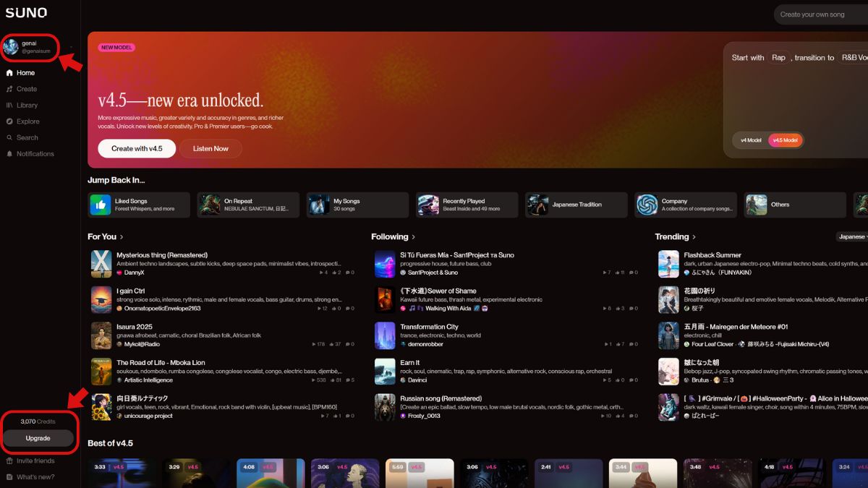Screen dimensions: 868x488
Task: Select the Rap style chip
Action: 778,57
